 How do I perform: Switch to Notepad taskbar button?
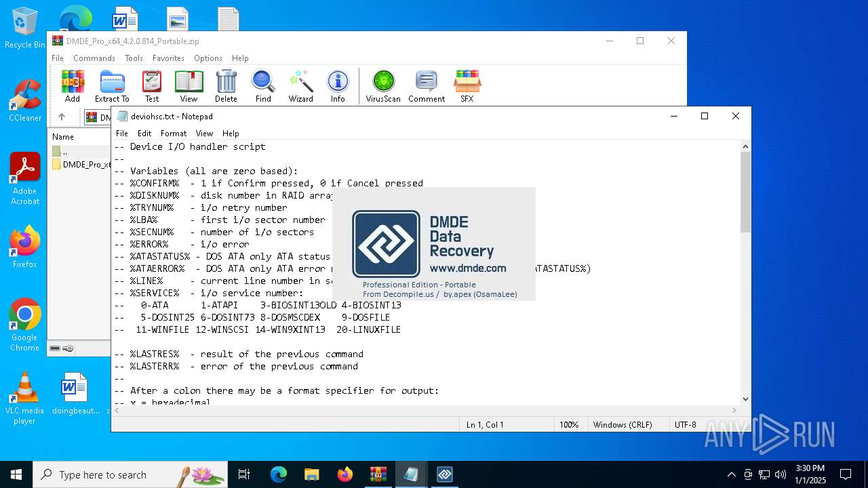pyautogui.click(x=412, y=474)
